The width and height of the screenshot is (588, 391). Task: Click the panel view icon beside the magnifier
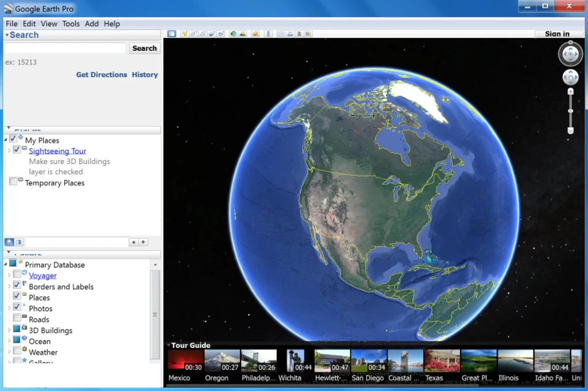(x=19, y=242)
